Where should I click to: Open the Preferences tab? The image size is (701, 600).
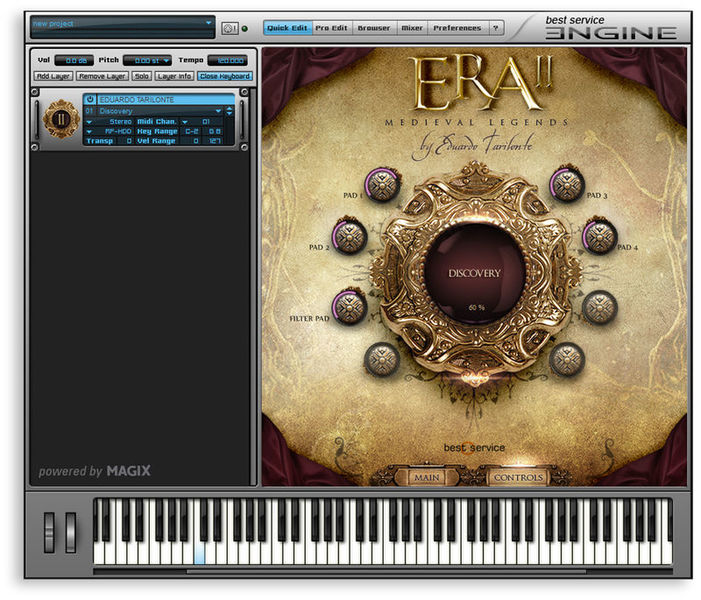click(457, 28)
